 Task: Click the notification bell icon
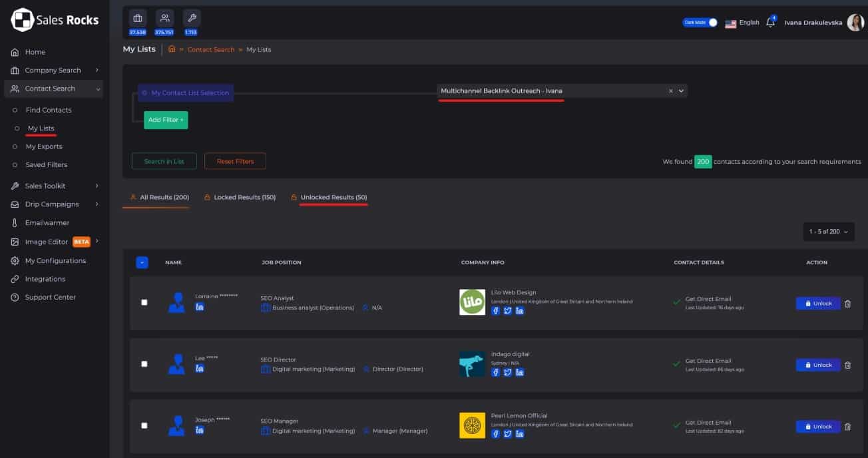(x=770, y=23)
